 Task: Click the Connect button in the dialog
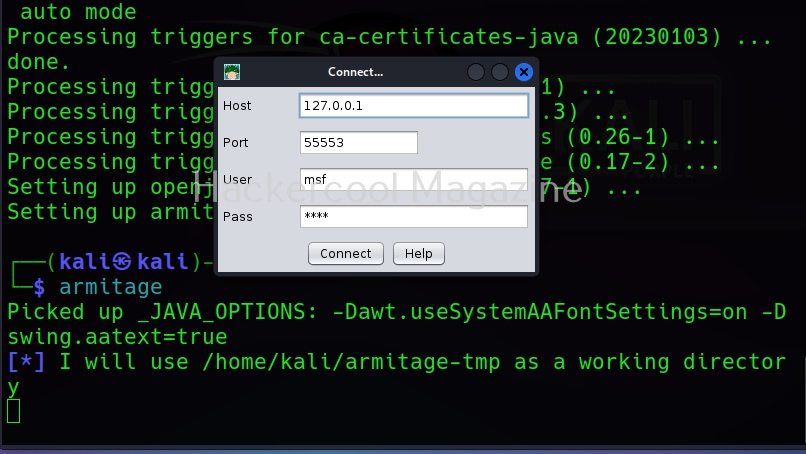coord(345,253)
